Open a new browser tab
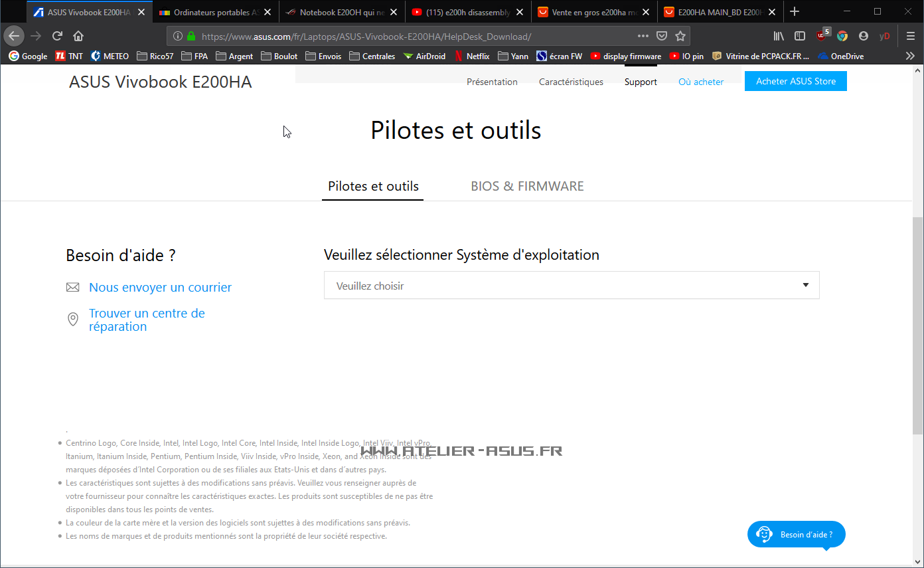 [x=795, y=12]
